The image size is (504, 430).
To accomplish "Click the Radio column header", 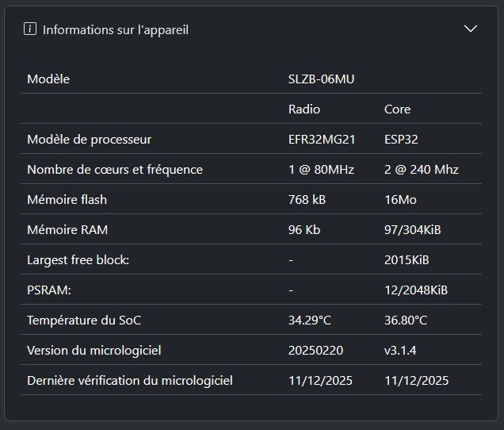I will point(304,109).
